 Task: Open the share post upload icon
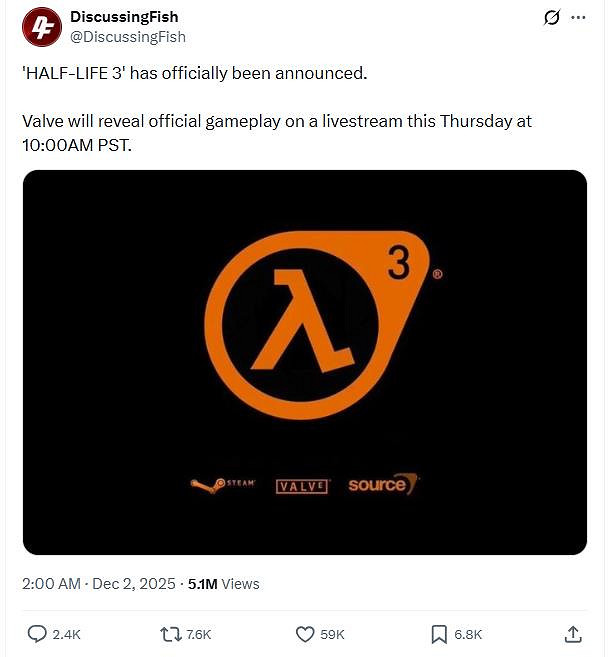click(x=573, y=634)
